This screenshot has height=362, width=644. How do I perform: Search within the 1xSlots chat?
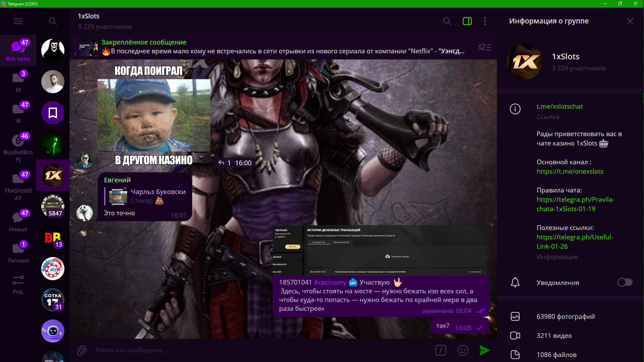447,21
